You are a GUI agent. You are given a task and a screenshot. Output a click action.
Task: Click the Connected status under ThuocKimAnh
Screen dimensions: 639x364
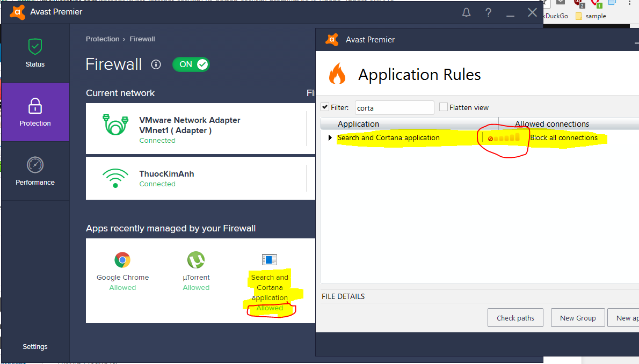tap(157, 184)
